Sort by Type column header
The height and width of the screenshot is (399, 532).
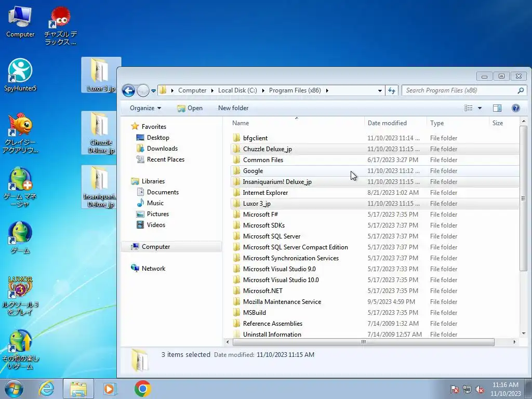[458, 123]
